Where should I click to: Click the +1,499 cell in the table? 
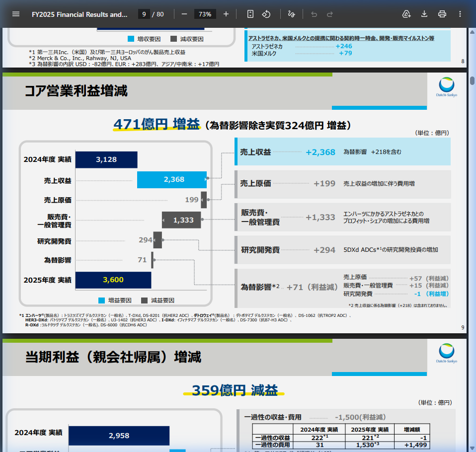click(x=412, y=445)
